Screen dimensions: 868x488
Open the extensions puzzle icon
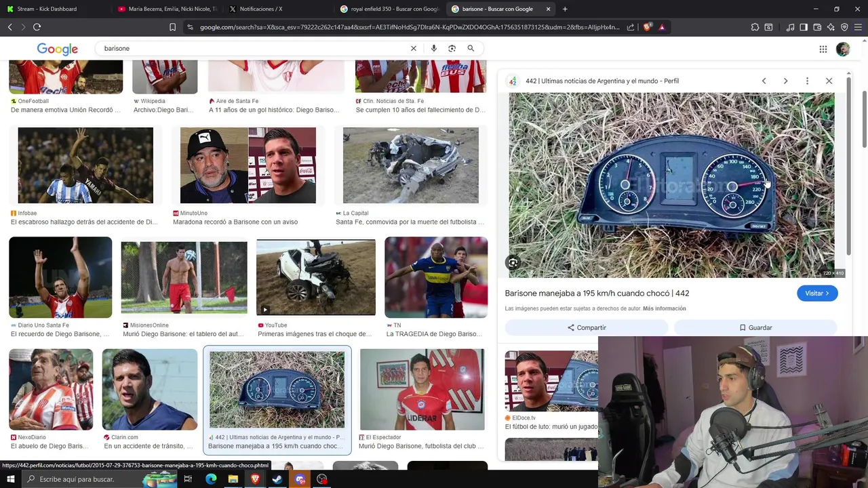755,27
